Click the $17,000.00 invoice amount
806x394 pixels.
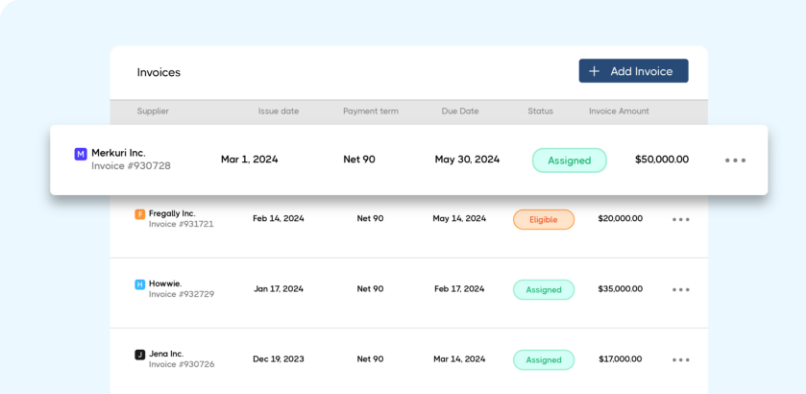coord(620,359)
